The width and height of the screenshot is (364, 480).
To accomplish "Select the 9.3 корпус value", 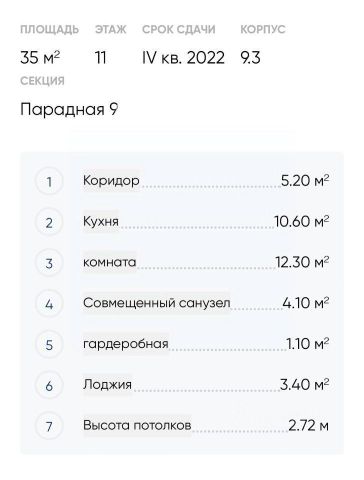I will [250, 58].
